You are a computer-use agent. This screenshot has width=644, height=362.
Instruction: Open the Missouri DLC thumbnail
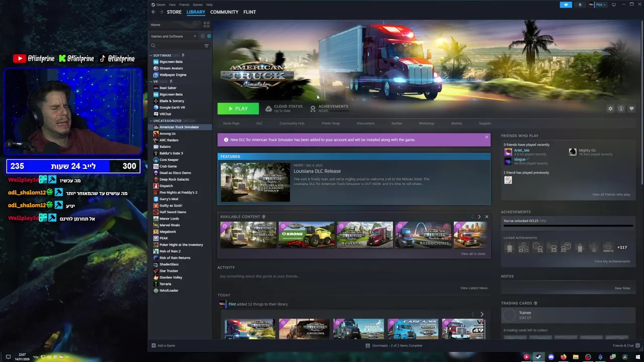tap(423, 235)
